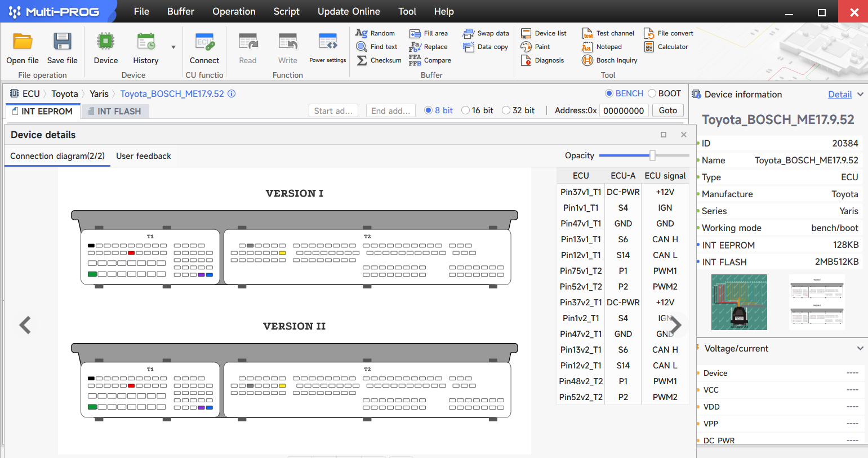Open the wiring photo thumbnail
This screenshot has width=868, height=458.
pyautogui.click(x=739, y=302)
